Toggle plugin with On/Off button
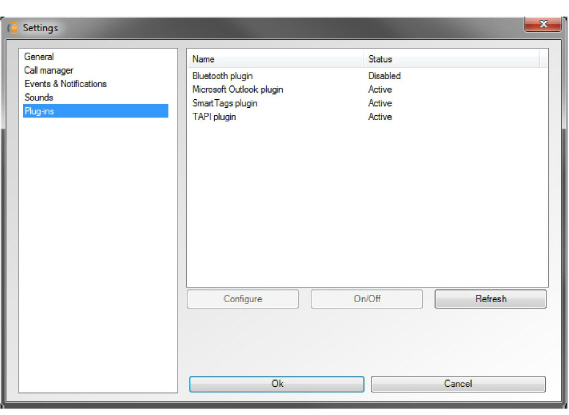This screenshot has width=569, height=415. [367, 299]
